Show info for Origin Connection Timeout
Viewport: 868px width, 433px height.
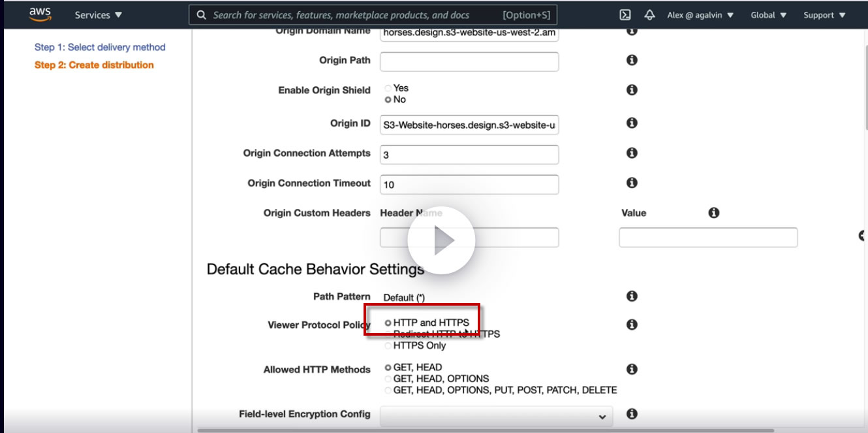[x=632, y=183]
